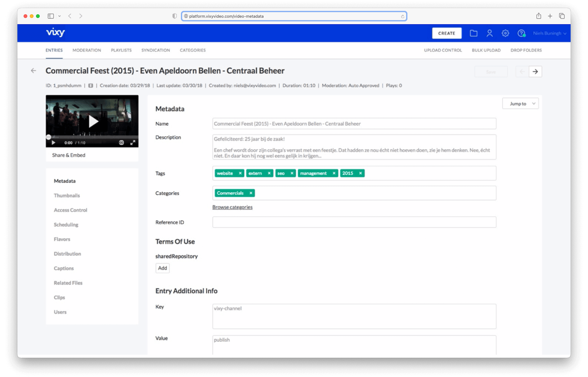Viewport: 588px width, 377px height.
Task: Click the media type icon next to ID
Action: tap(91, 86)
